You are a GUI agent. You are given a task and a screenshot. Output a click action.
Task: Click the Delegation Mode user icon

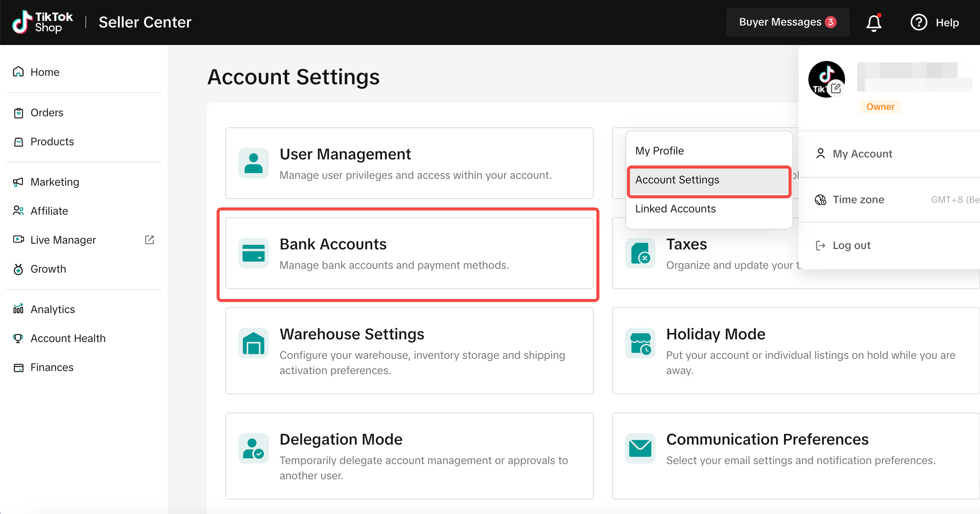point(254,448)
